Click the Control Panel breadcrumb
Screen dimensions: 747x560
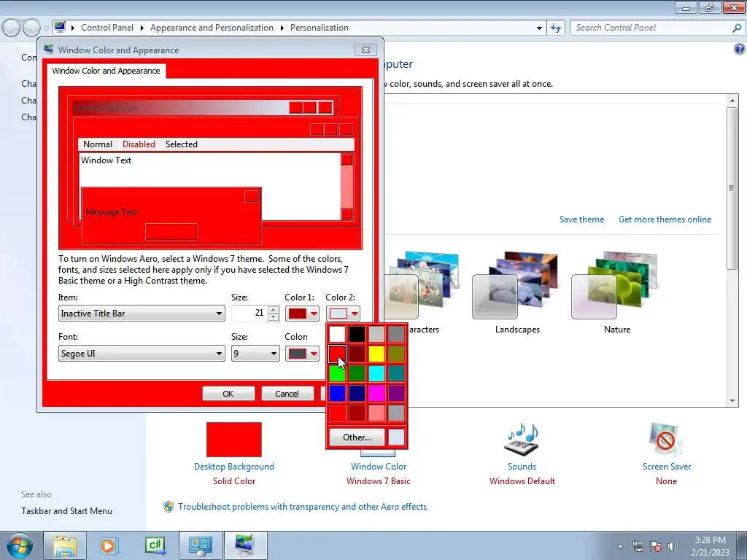[x=107, y=28]
